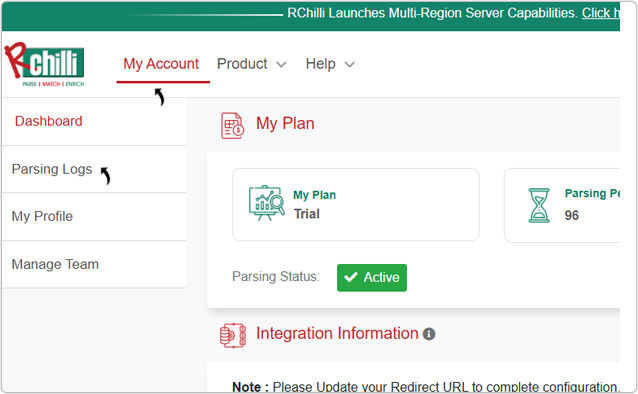The image size is (638, 394).
Task: Select the Trial plan value
Action: tap(307, 214)
